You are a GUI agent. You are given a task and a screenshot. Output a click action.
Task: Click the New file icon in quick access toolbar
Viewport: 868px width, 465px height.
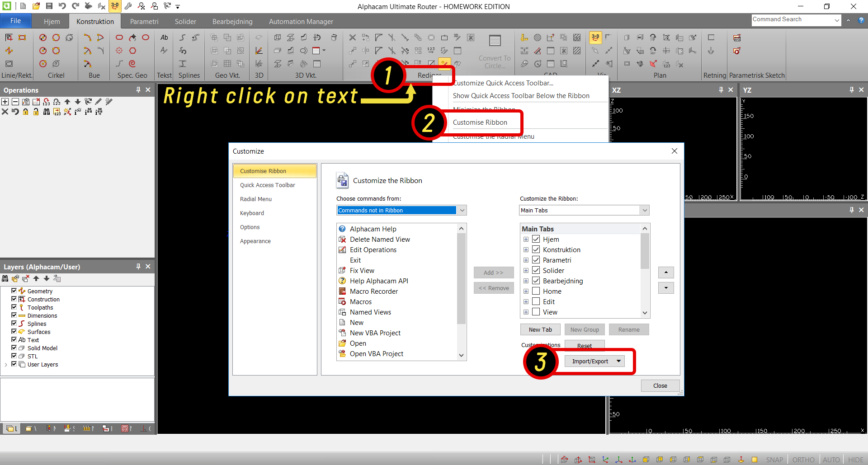click(x=23, y=6)
